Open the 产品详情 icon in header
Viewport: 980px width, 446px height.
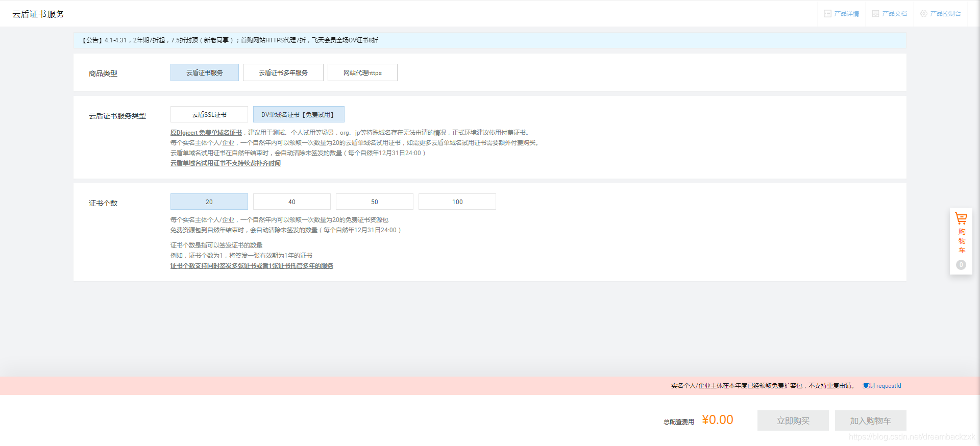click(x=827, y=14)
